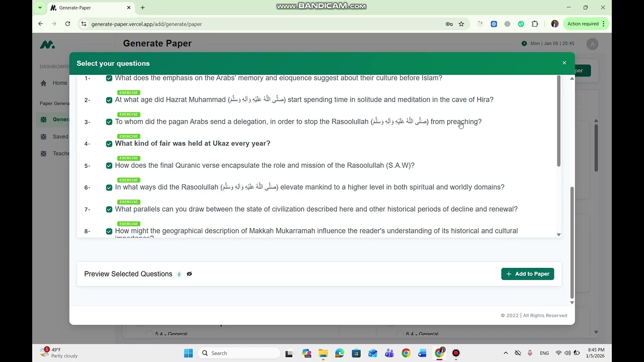Uncheck question 2 about cave of Hira
644x362 pixels.
point(109,100)
